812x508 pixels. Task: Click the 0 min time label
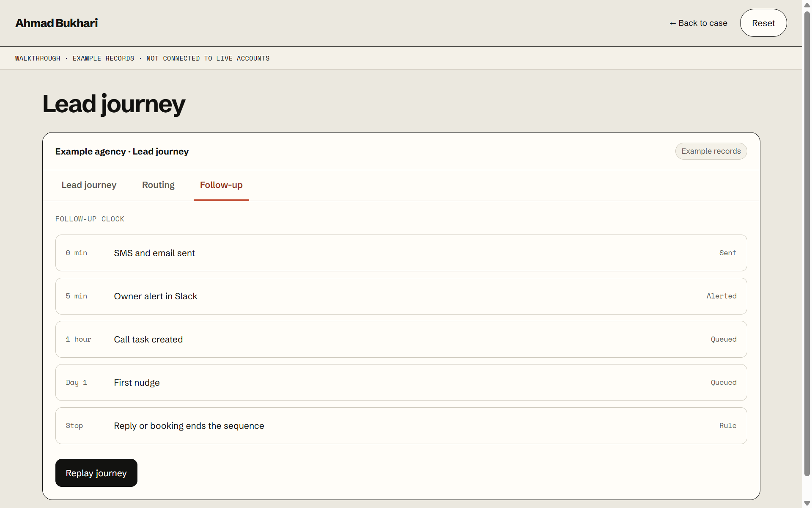click(x=77, y=253)
